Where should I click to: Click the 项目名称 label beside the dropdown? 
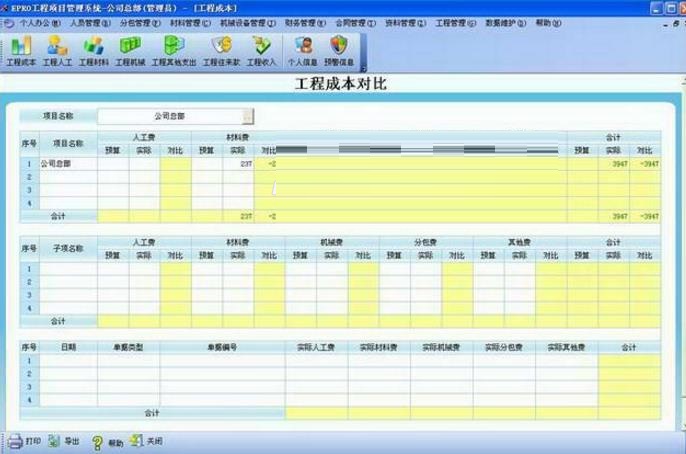coord(58,116)
